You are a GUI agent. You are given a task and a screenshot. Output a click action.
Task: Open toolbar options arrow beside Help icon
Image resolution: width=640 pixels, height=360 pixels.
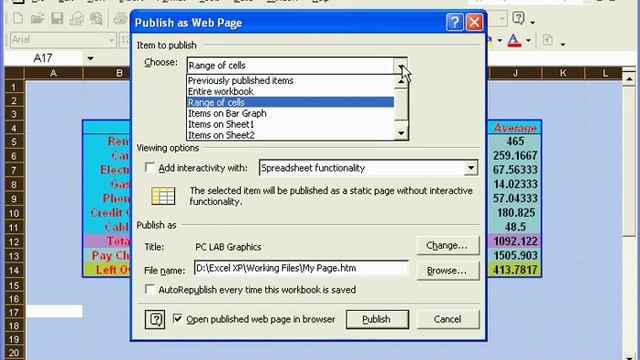tap(533, 22)
